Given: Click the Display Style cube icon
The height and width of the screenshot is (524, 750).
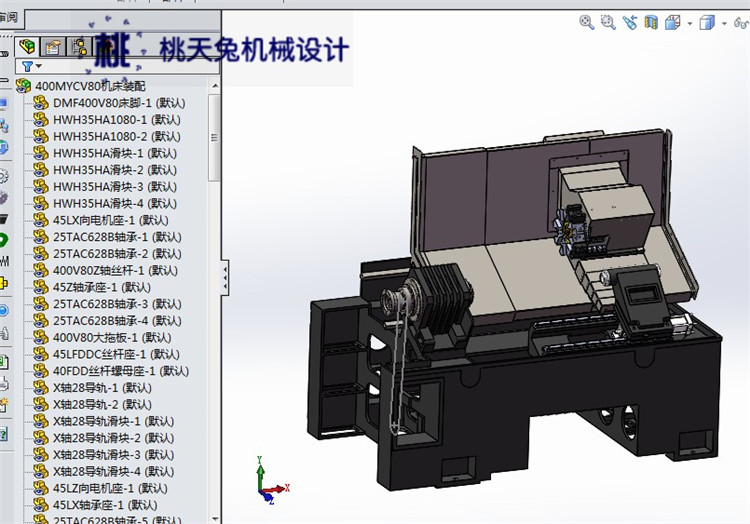Looking at the screenshot, I should click(706, 22).
